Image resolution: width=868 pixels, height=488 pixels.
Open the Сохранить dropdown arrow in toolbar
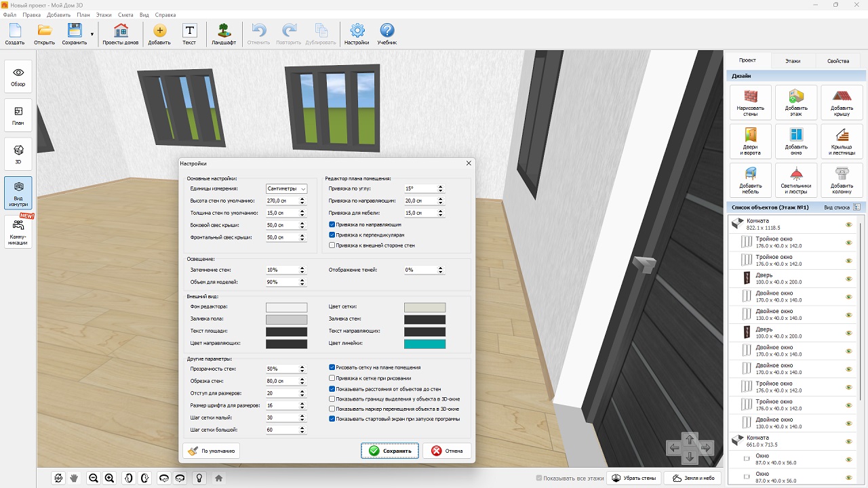(x=92, y=34)
